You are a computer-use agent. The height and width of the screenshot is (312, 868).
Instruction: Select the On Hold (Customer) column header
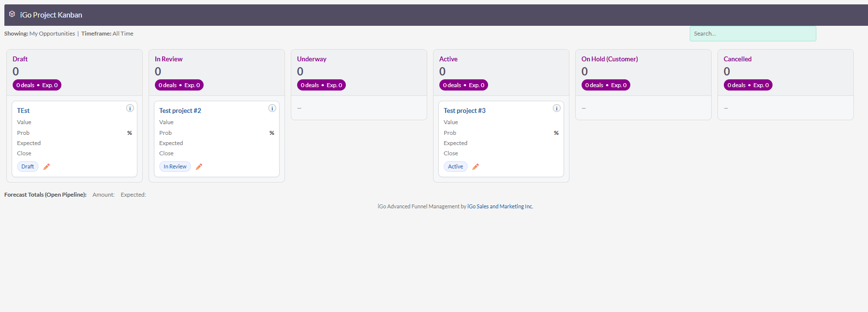click(609, 59)
